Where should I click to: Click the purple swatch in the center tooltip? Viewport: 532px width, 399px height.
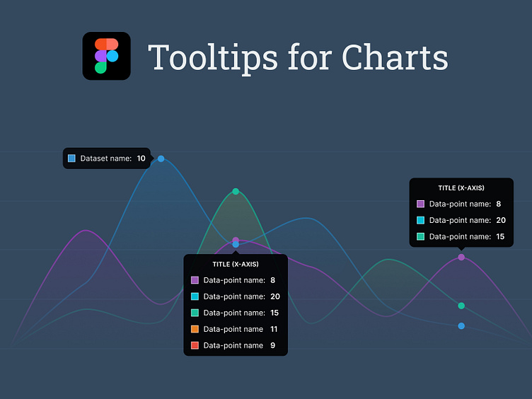tap(195, 280)
